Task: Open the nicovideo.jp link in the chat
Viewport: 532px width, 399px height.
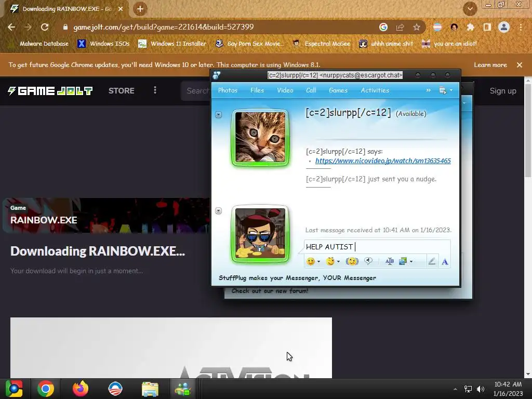Action: pos(383,161)
